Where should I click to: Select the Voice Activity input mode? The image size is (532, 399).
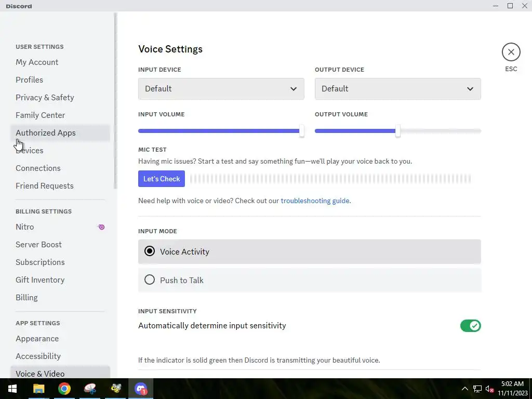[310, 252]
